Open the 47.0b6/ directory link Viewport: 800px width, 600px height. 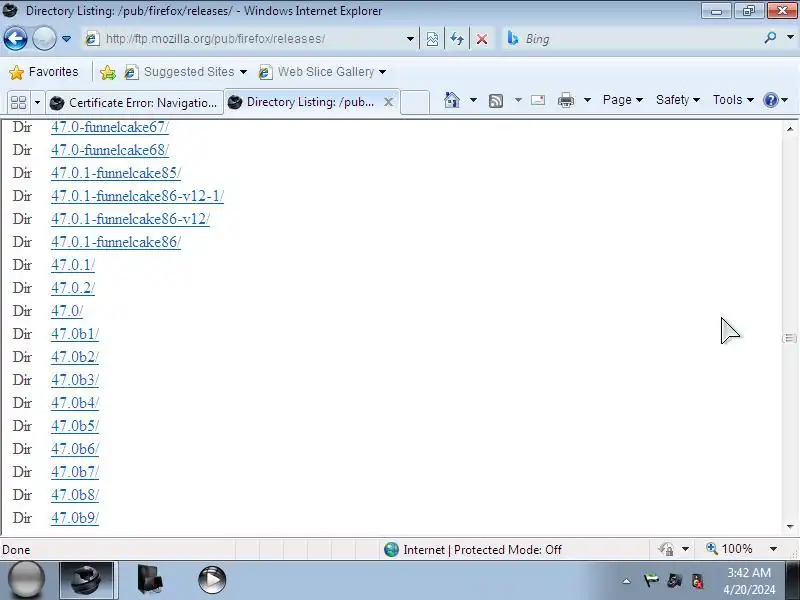click(x=75, y=448)
